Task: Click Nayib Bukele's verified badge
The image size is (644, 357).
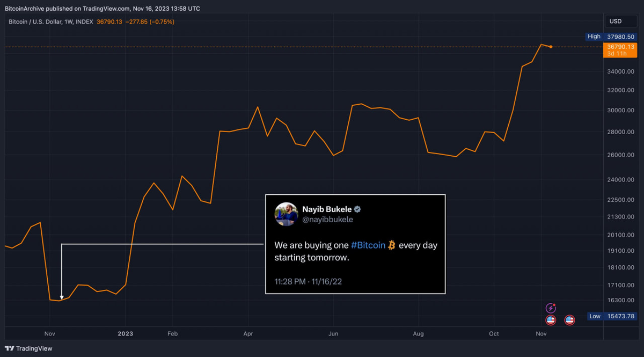Action: coord(357,209)
